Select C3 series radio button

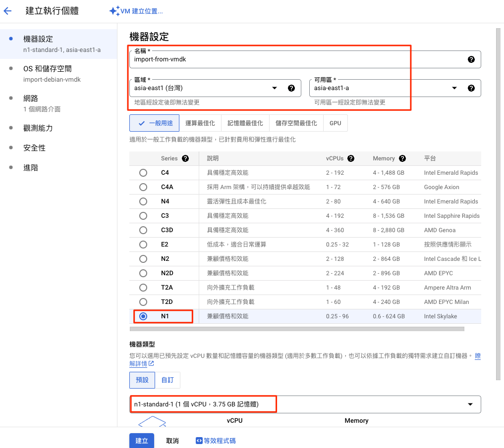pos(143,216)
